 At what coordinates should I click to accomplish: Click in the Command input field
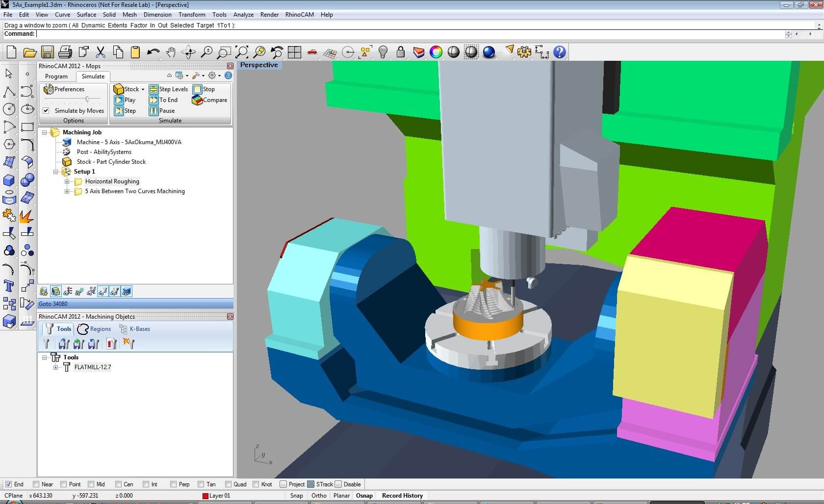tap(392, 34)
